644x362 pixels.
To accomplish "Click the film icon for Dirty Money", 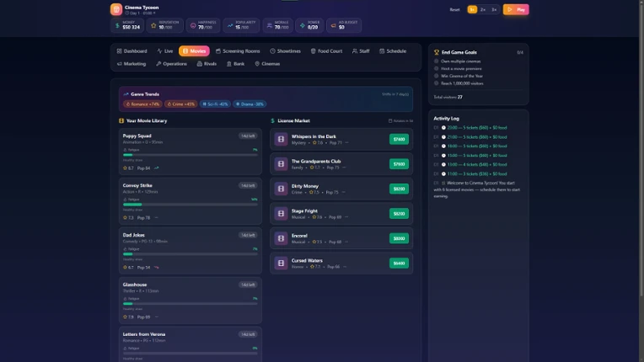I will [x=281, y=189].
